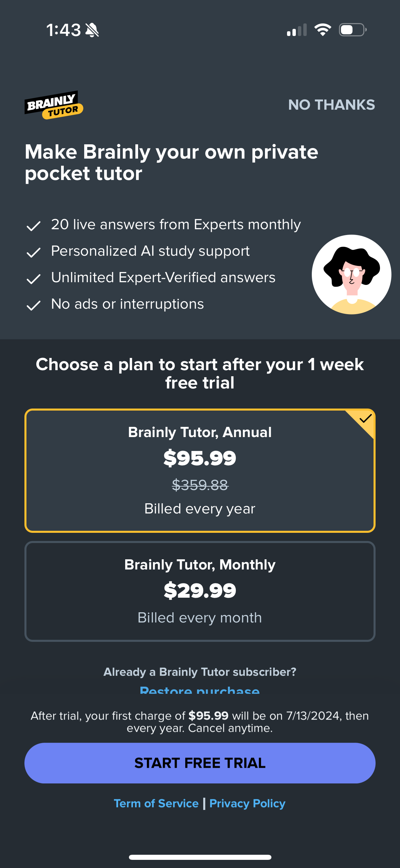
Task: Click the muted notifications bell in the status bar
Action: pyautogui.click(x=92, y=30)
